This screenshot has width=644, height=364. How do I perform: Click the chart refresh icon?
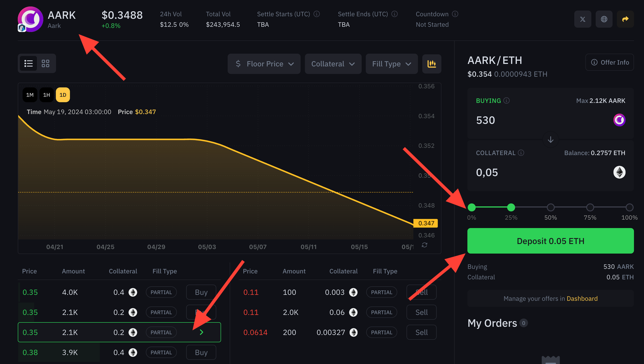tap(425, 245)
